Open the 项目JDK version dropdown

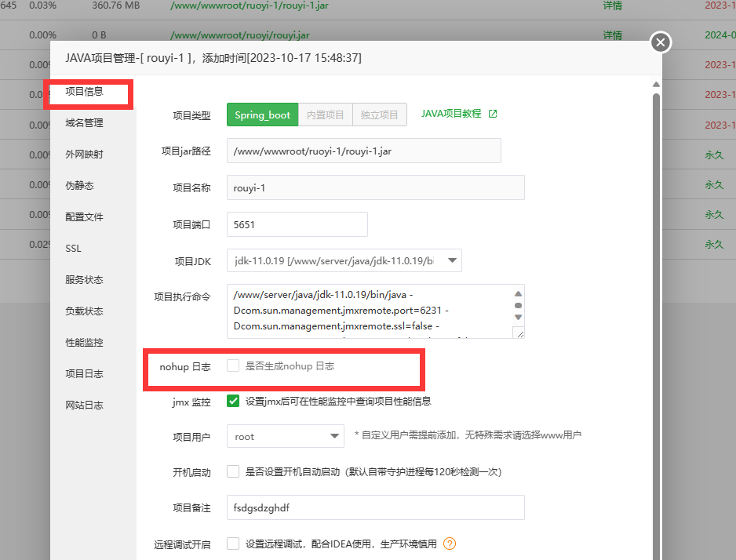click(x=344, y=260)
